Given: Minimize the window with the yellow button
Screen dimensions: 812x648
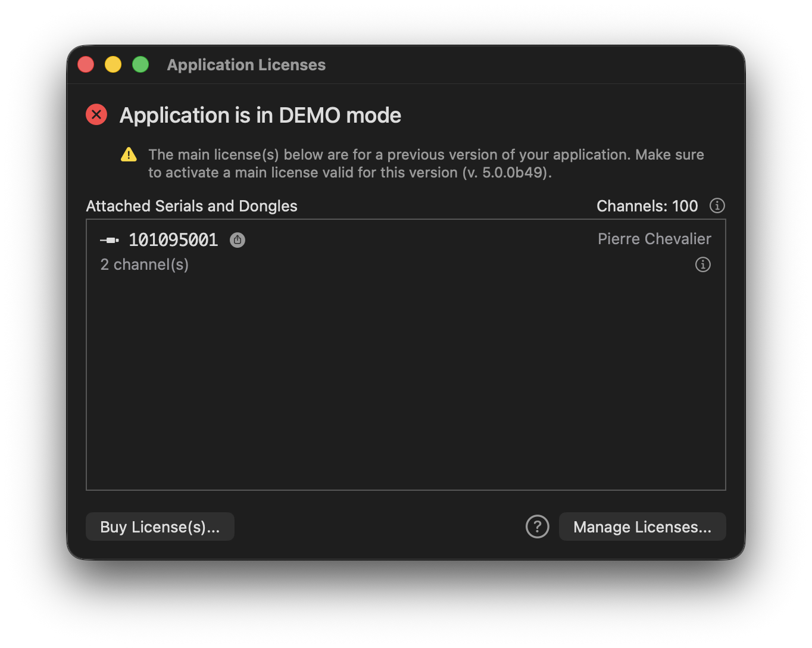Looking at the screenshot, I should [113, 64].
